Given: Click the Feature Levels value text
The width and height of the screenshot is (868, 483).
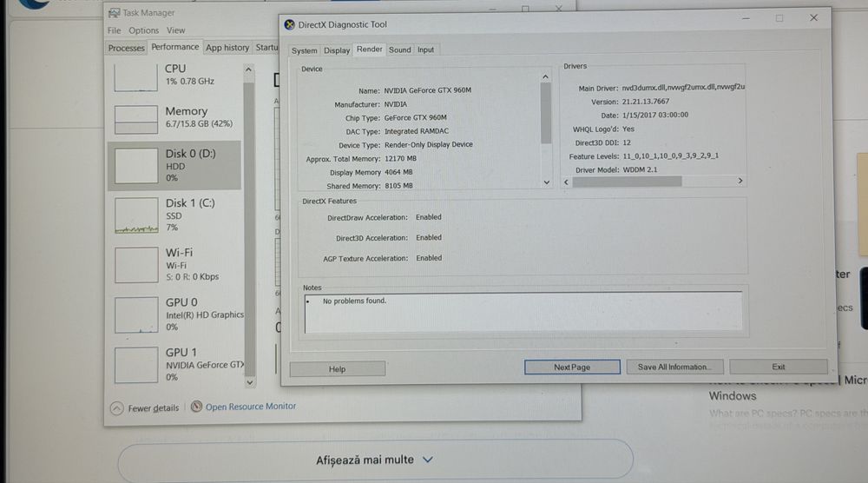Looking at the screenshot, I should point(670,155).
